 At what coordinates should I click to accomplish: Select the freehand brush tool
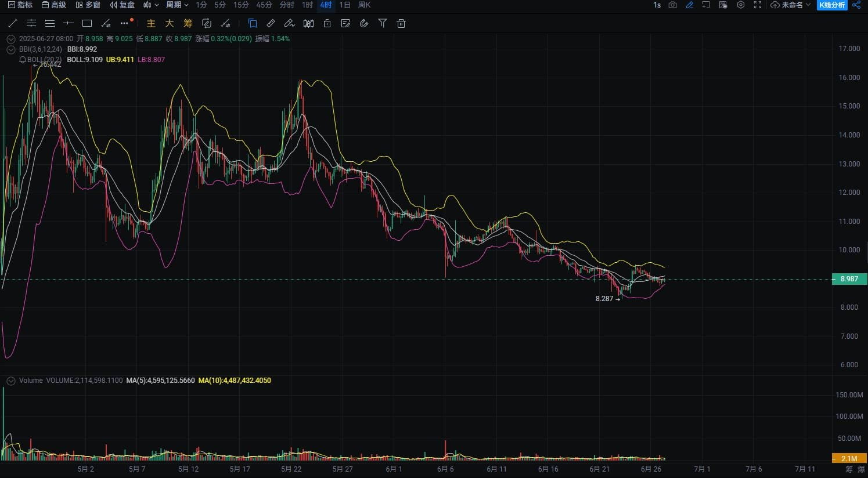point(290,23)
